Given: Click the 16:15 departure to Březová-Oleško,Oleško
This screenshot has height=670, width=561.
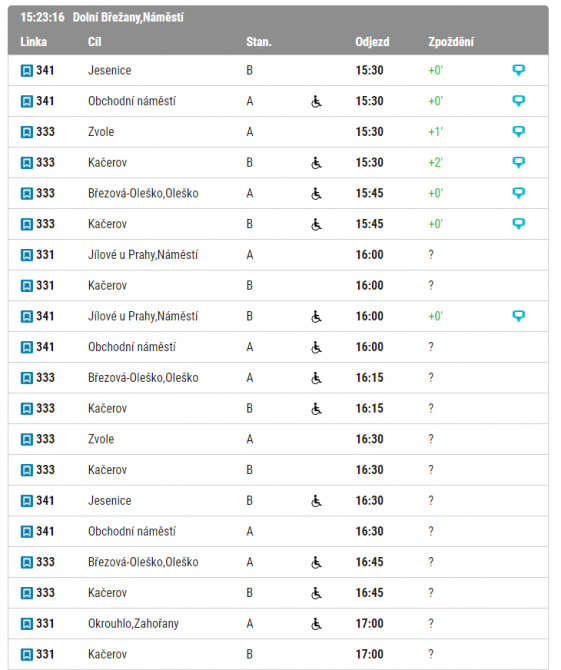Looking at the screenshot, I should point(370,378).
